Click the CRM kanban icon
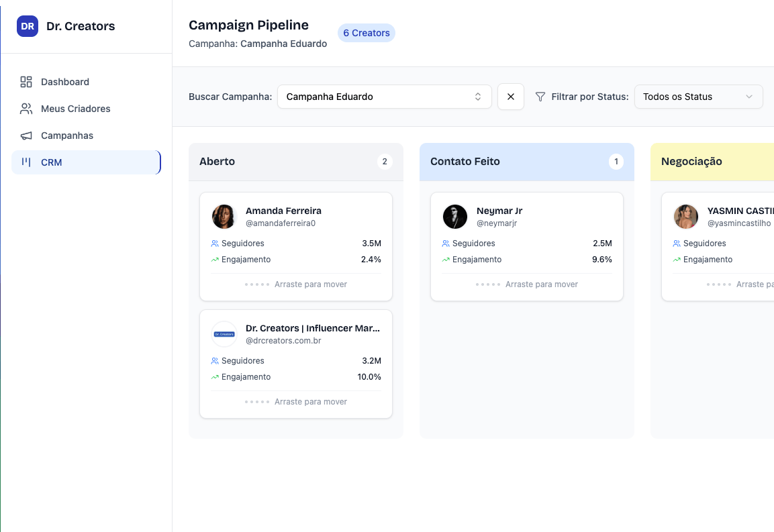The height and width of the screenshot is (532, 774). click(26, 162)
